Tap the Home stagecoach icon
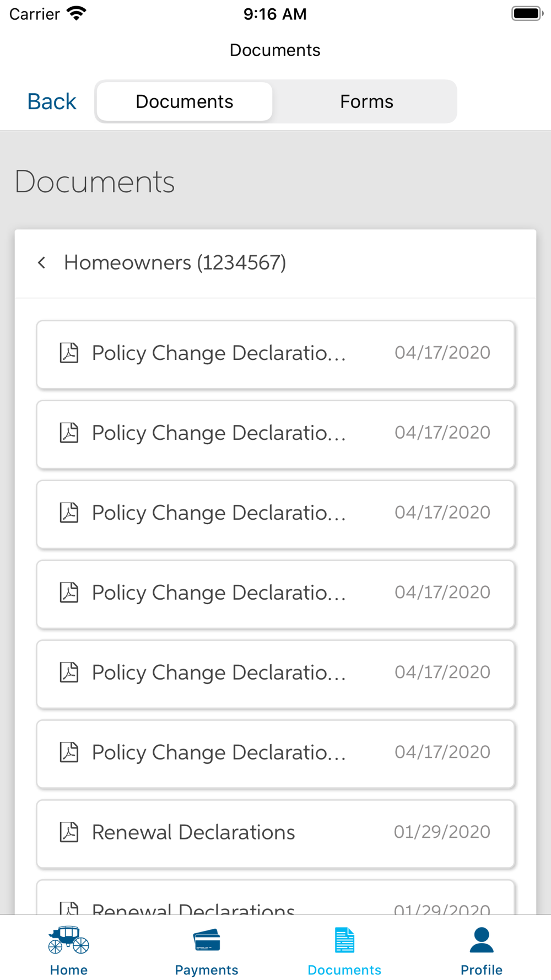This screenshot has height=980, width=551. click(x=69, y=940)
